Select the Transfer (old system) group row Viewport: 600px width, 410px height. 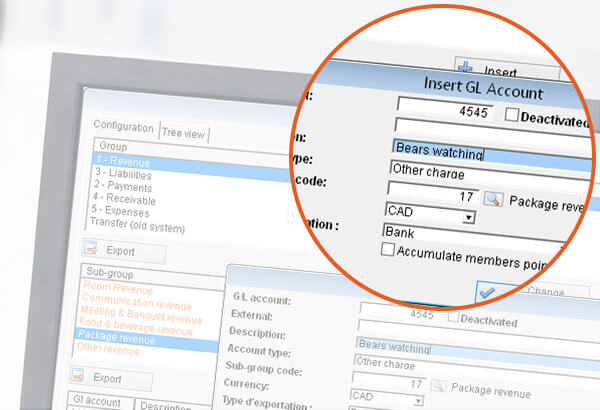137,225
